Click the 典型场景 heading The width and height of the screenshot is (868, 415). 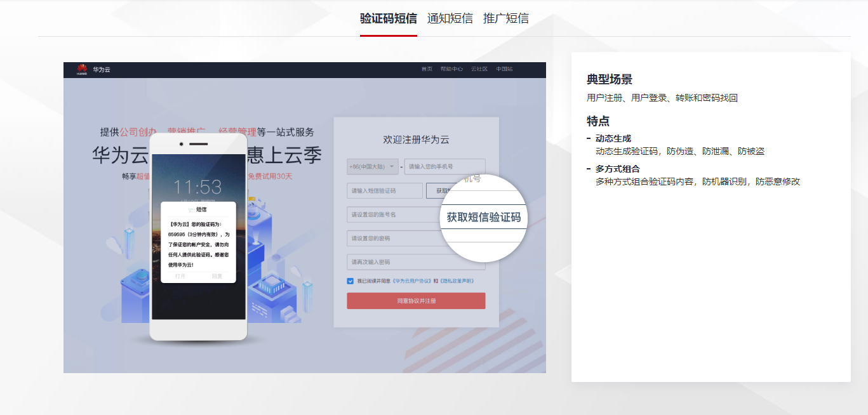610,79
